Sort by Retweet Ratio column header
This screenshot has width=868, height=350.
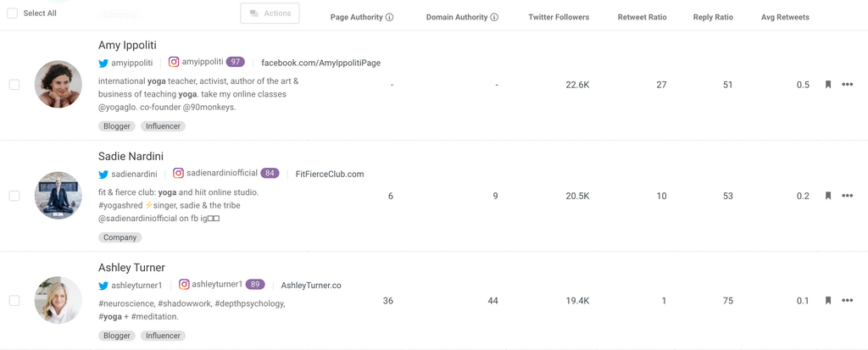click(x=642, y=17)
